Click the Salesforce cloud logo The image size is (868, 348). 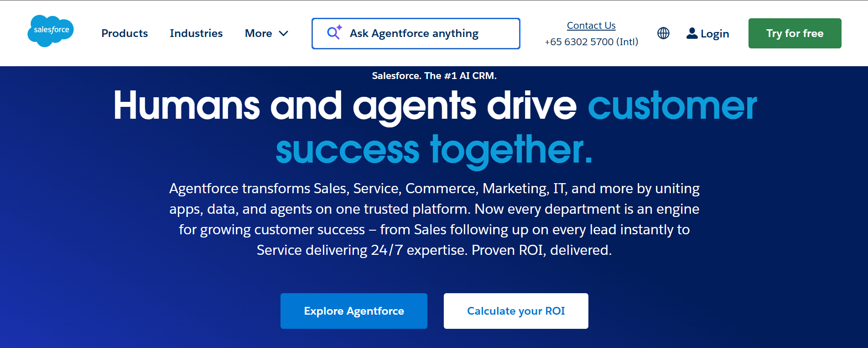coord(50,31)
